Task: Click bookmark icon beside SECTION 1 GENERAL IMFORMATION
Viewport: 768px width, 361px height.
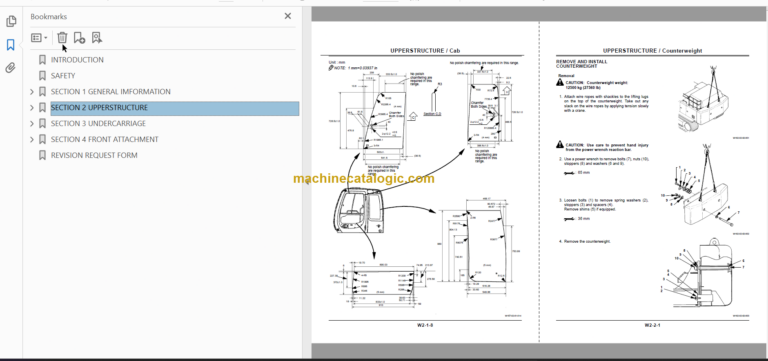Action: point(43,92)
